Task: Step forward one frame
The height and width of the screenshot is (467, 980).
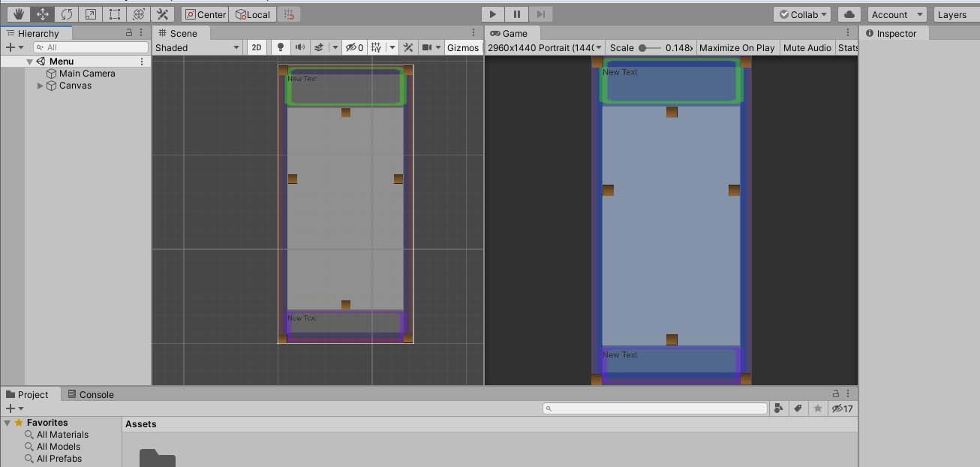Action: (540, 14)
